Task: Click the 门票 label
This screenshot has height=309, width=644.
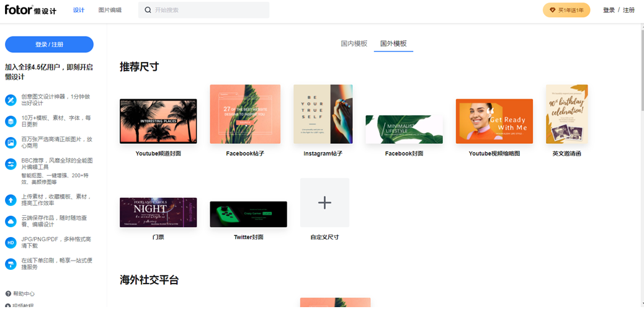Action: (x=158, y=237)
